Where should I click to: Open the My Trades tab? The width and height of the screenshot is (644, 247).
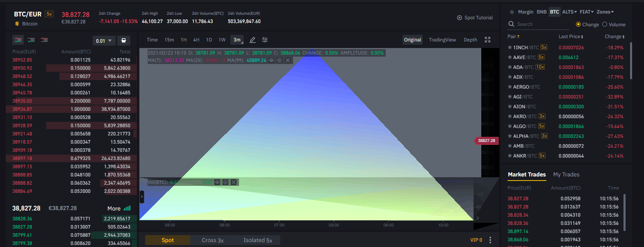coord(566,174)
